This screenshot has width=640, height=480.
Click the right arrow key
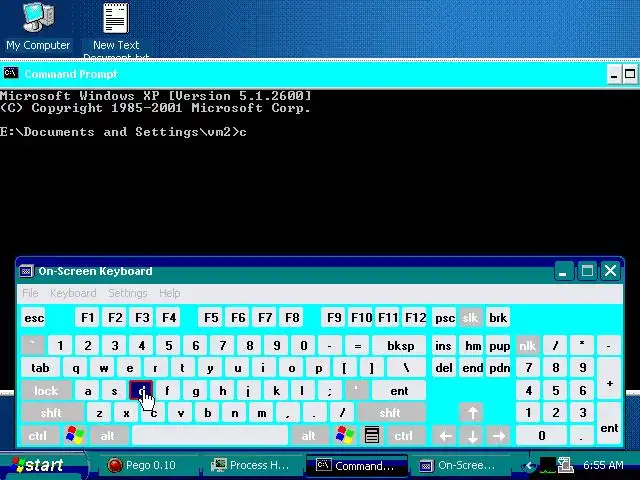[x=499, y=436]
